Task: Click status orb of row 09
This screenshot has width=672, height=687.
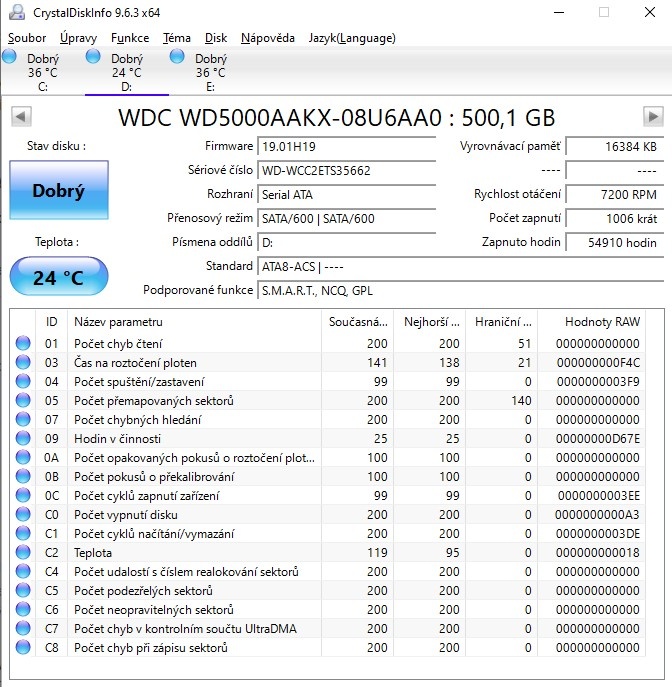Action: (23, 438)
